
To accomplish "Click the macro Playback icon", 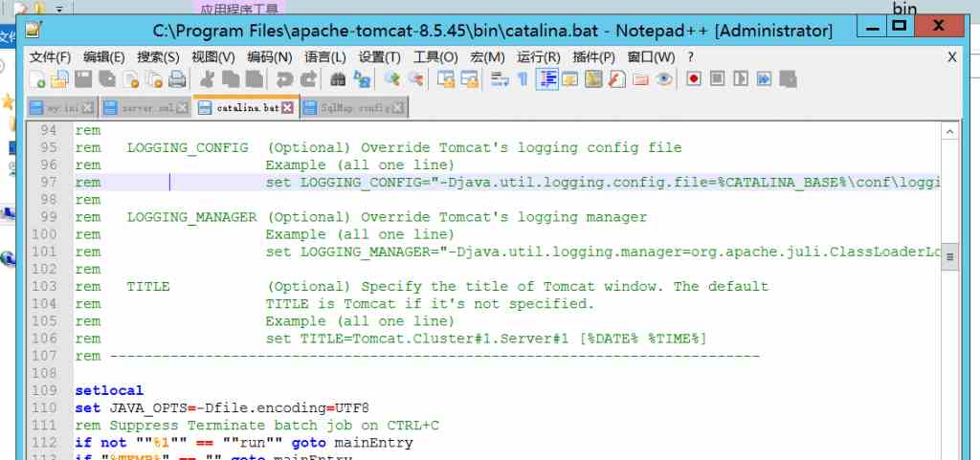I will (x=741, y=79).
